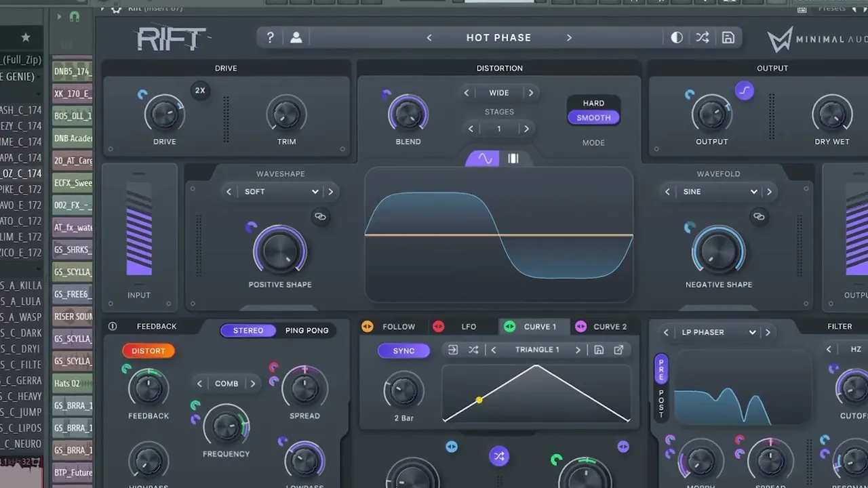This screenshot has width=868, height=488.
Task: Go to the next preset after HOT PHASE
Action: click(569, 38)
